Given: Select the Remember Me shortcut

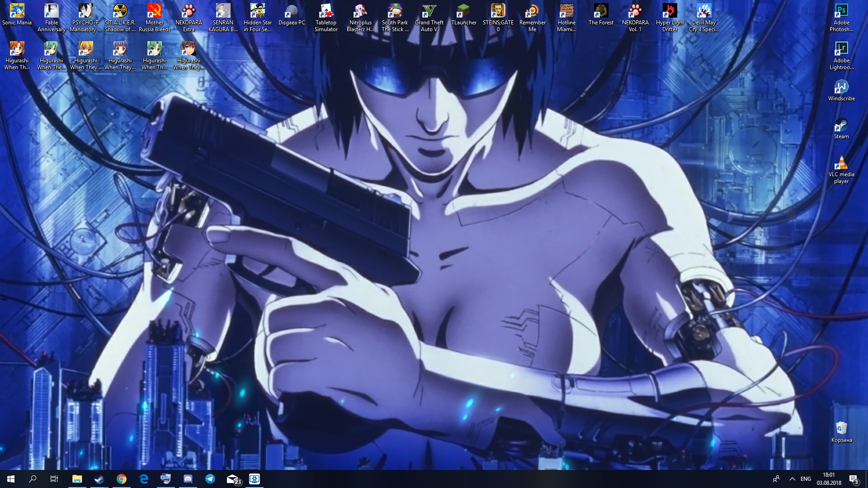Looking at the screenshot, I should coord(532,18).
